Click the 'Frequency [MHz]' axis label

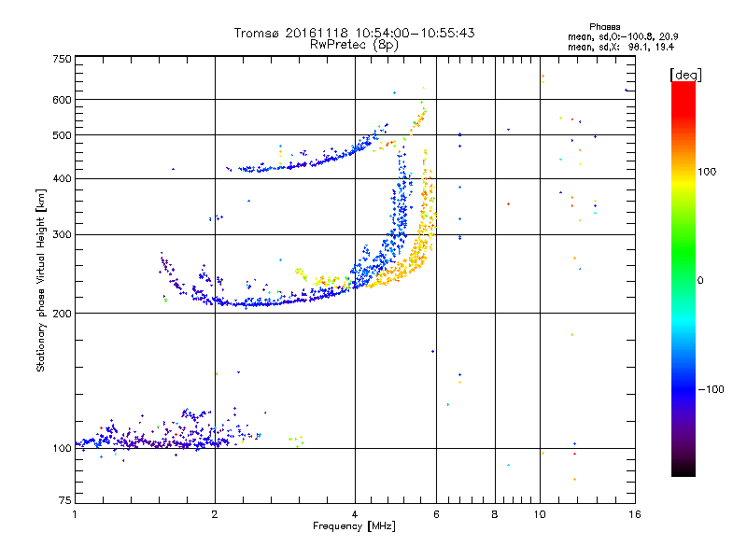354,526
